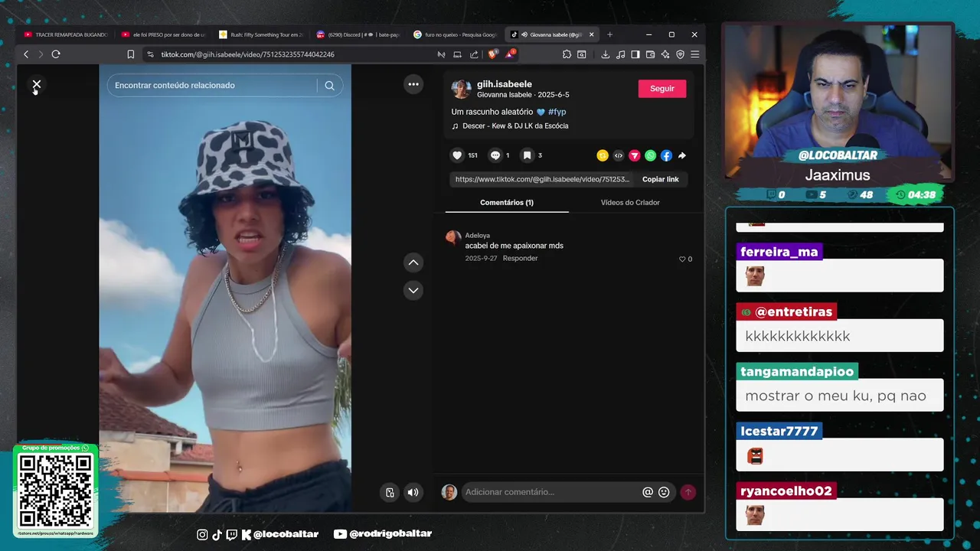Open the browser hamburger menu
Screen dimensions: 980x551
point(694,54)
